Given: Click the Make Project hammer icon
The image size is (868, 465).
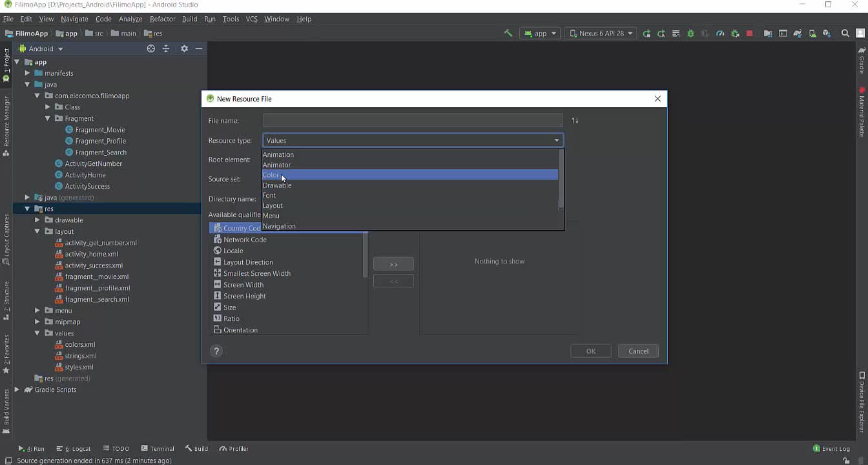Looking at the screenshot, I should [x=508, y=34].
